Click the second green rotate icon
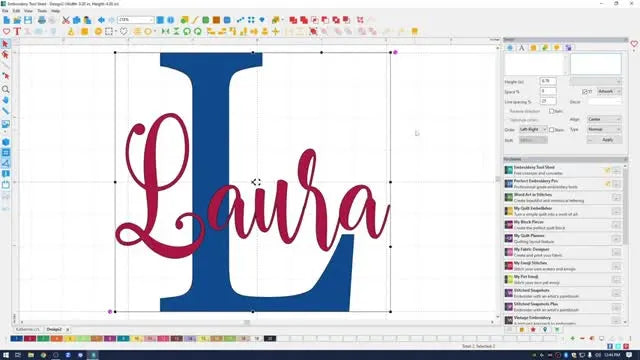 pos(198,31)
